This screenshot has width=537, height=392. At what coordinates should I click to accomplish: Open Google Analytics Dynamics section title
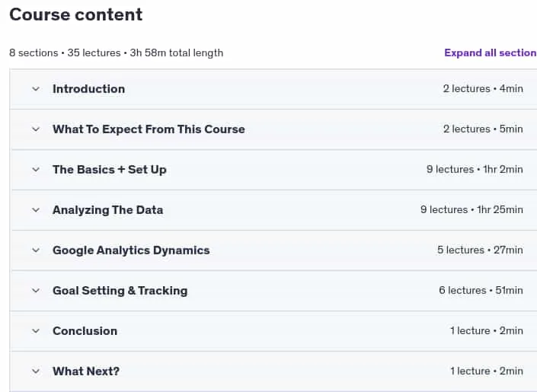coord(131,250)
